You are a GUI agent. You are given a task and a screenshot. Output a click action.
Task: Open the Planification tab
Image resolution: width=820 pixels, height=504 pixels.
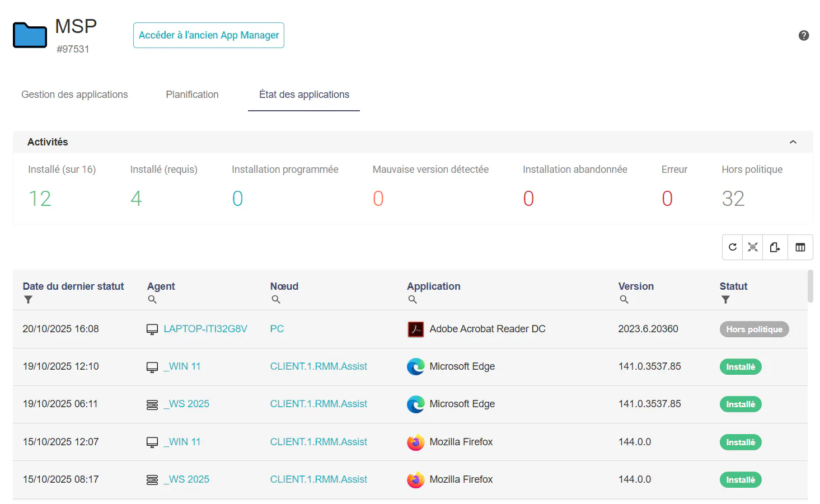coord(192,95)
